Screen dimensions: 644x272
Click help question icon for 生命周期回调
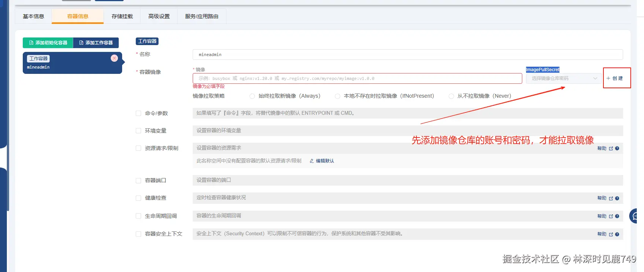(617, 216)
